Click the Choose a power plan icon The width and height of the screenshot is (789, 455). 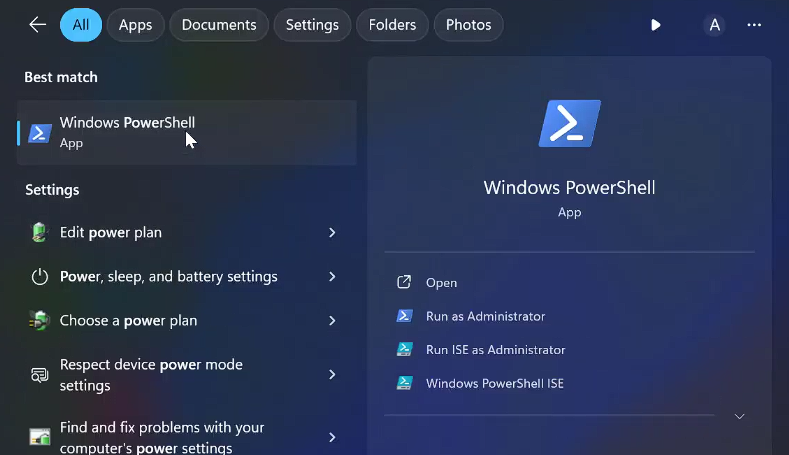coord(40,321)
